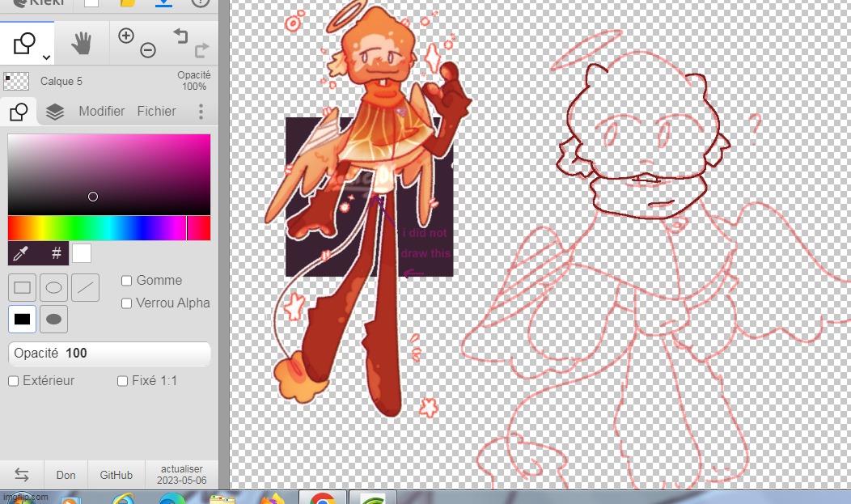Switch to the Layers panel tab
Viewport: 851px width, 504px height.
pyautogui.click(x=55, y=111)
